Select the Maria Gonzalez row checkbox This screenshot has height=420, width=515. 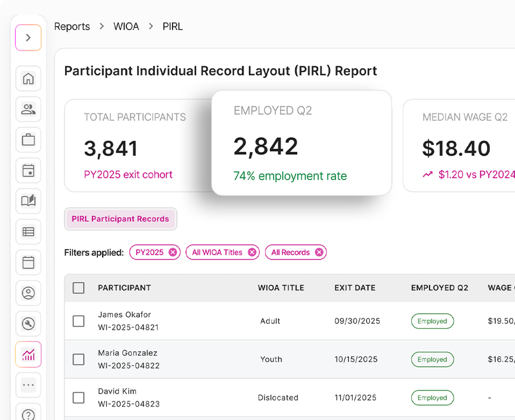[78, 359]
